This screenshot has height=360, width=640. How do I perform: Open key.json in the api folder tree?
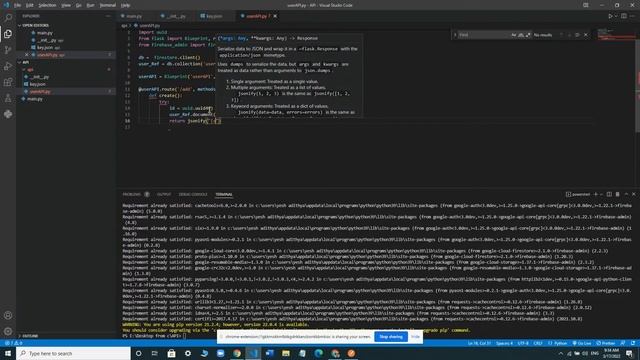click(38, 84)
